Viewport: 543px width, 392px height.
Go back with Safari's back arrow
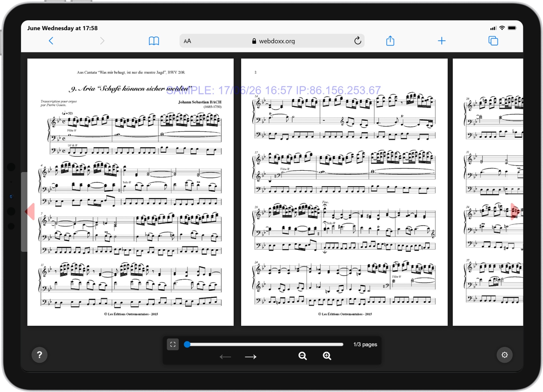(51, 41)
